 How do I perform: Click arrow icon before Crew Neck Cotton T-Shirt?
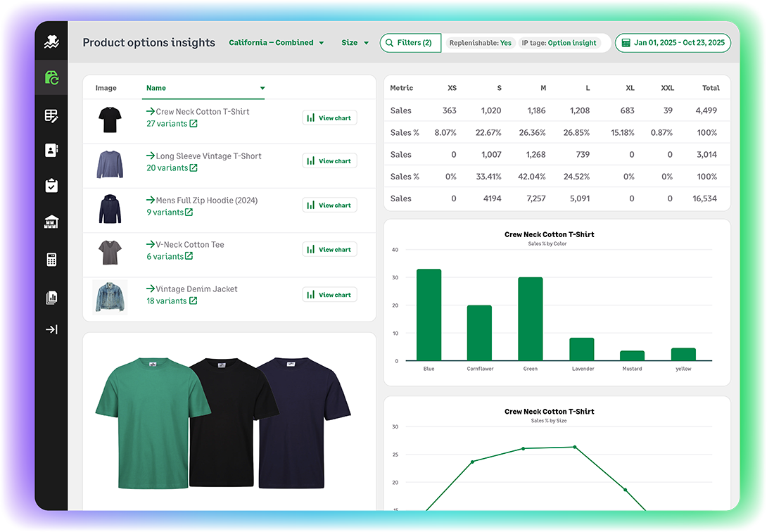[151, 111]
